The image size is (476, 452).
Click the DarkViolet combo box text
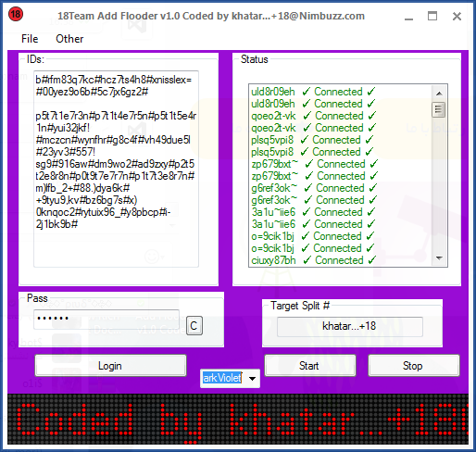tap(222, 378)
